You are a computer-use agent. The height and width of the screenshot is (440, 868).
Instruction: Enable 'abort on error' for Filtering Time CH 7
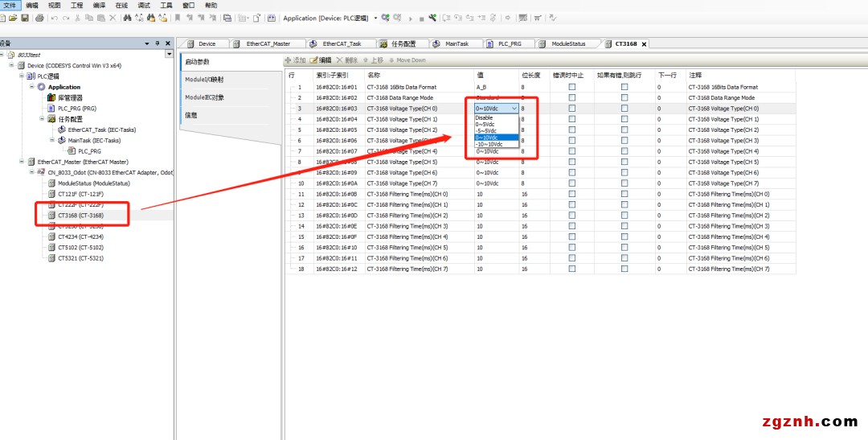[x=572, y=269]
